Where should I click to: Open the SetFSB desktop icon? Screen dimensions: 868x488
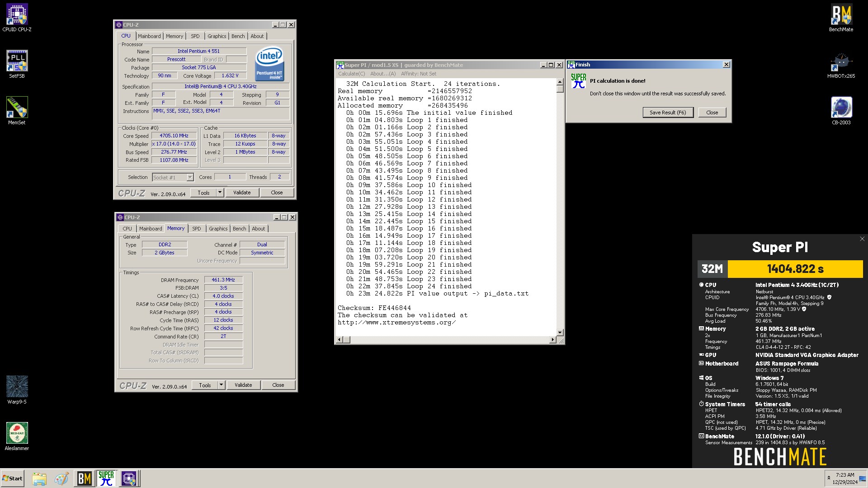coord(17,64)
